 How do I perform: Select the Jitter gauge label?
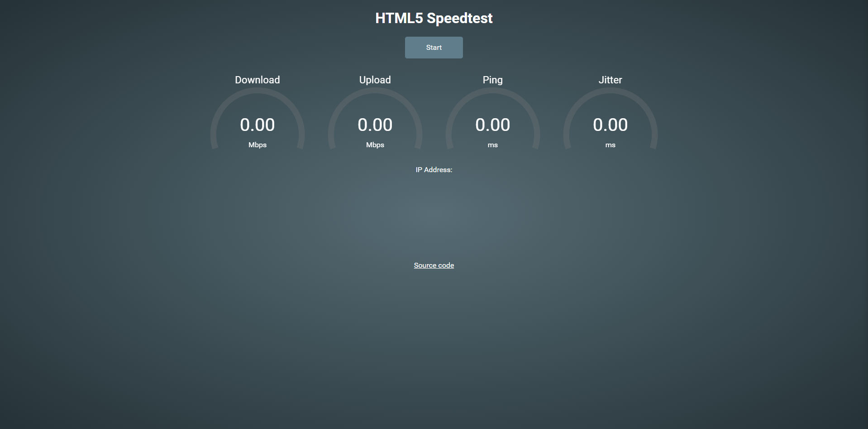click(x=610, y=80)
